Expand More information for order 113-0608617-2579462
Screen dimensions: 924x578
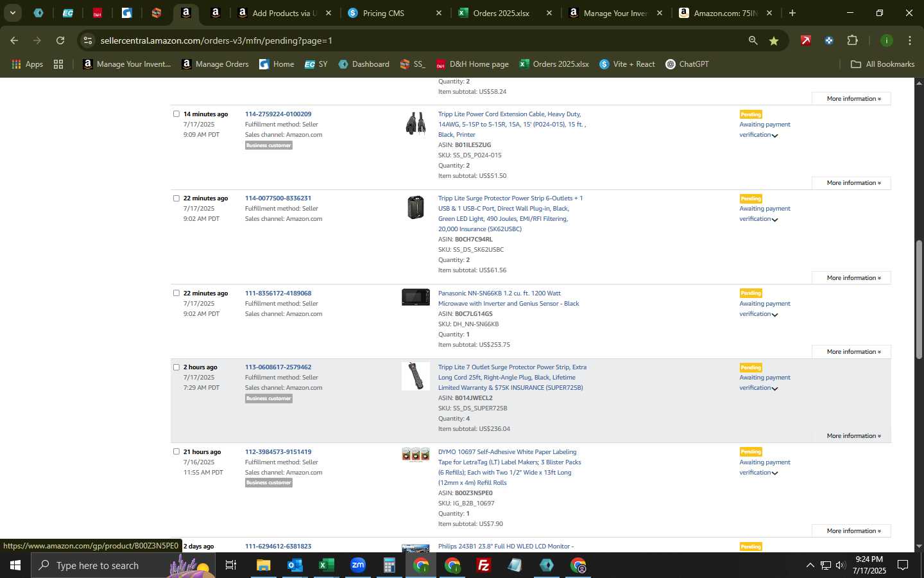[851, 436]
